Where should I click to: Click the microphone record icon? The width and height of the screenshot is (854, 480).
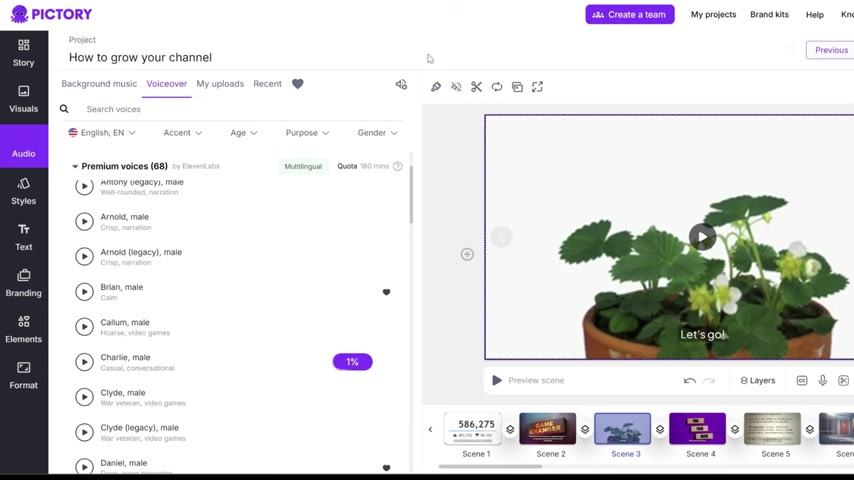(822, 380)
